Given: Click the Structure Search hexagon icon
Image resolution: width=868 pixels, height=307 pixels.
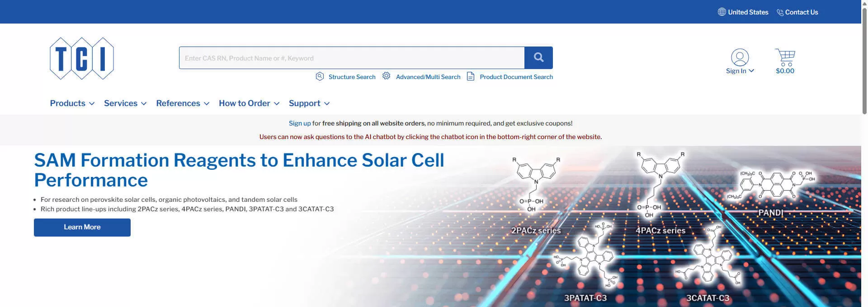Looking at the screenshot, I should (320, 76).
